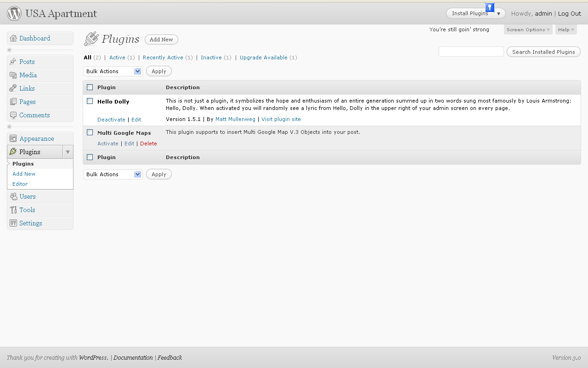This screenshot has width=588, height=368.
Task: Collapse sidebar using arrow below Comments
Action: [9, 126]
